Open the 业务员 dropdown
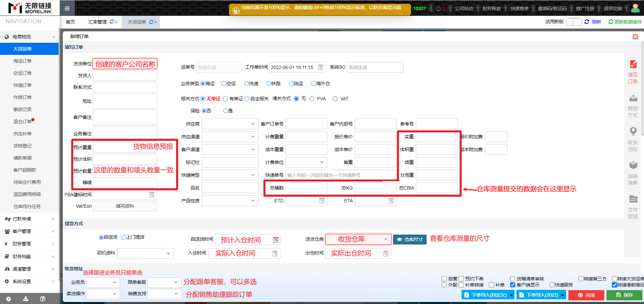Image resolution: width=644 pixels, height=304 pixels. (x=103, y=282)
